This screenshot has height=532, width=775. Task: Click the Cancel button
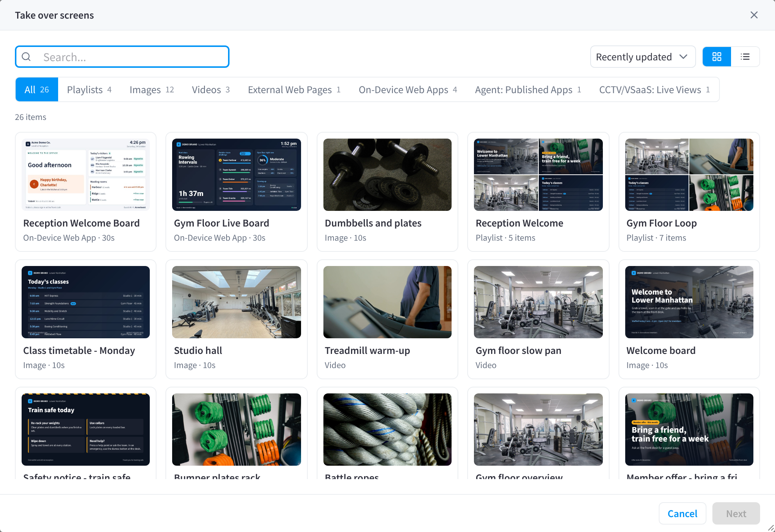(x=682, y=514)
